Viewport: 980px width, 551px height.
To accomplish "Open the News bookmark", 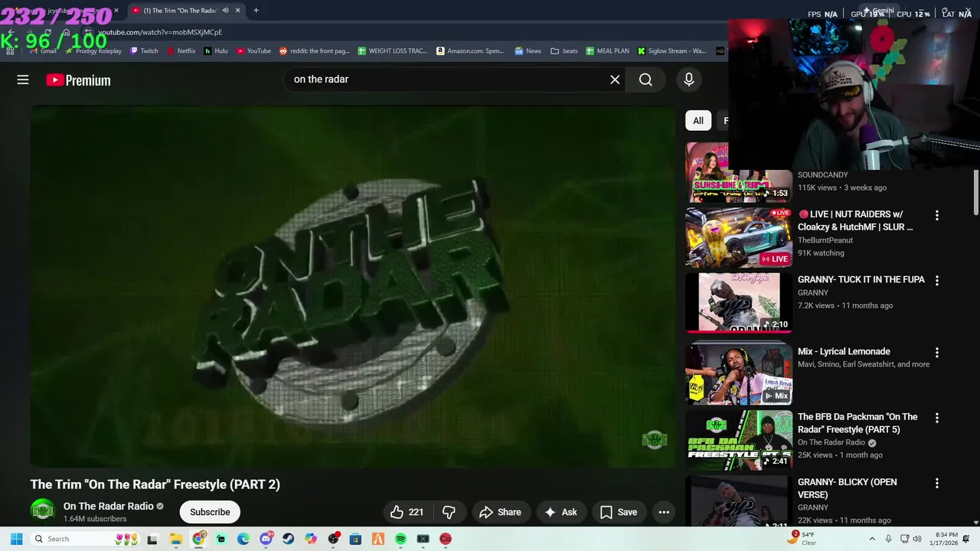I will [528, 51].
